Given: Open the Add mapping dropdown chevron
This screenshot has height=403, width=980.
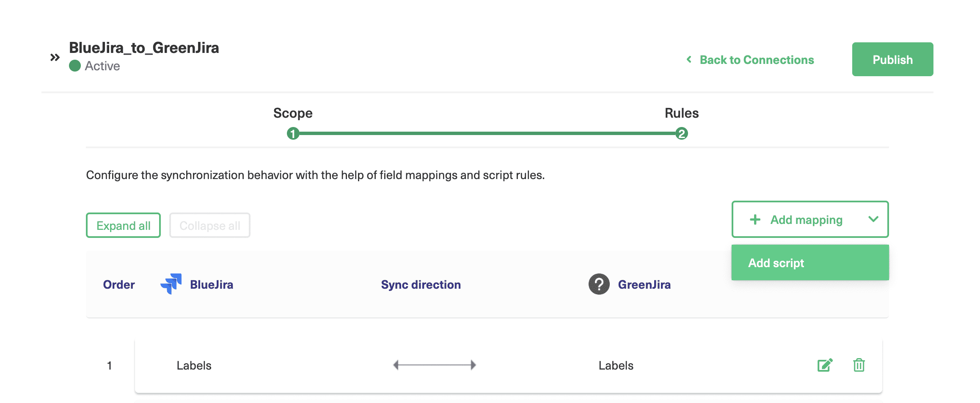Looking at the screenshot, I should tap(873, 219).
